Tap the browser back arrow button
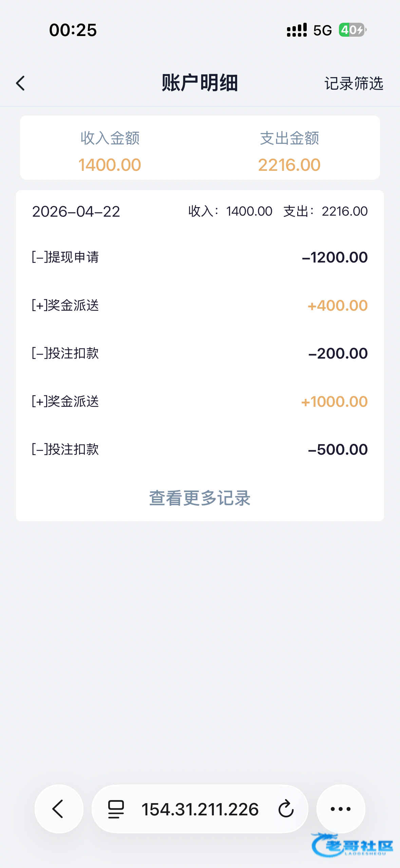This screenshot has width=400, height=868. tap(59, 809)
